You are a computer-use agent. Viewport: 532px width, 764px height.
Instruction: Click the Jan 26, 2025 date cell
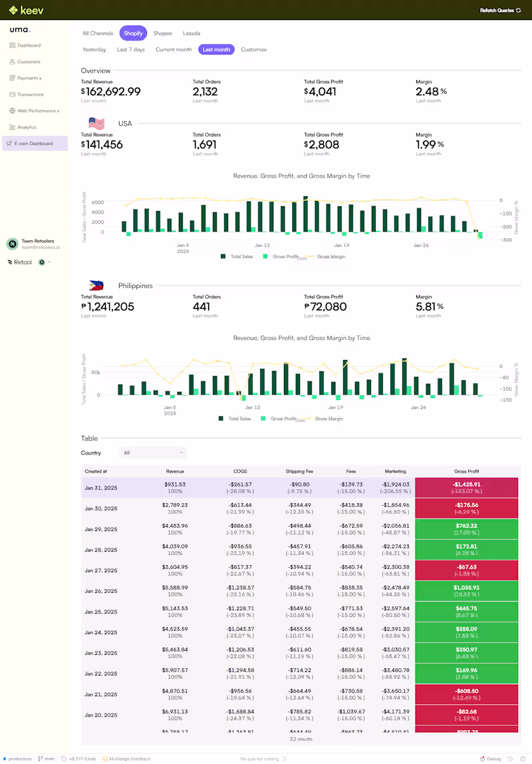101,591
